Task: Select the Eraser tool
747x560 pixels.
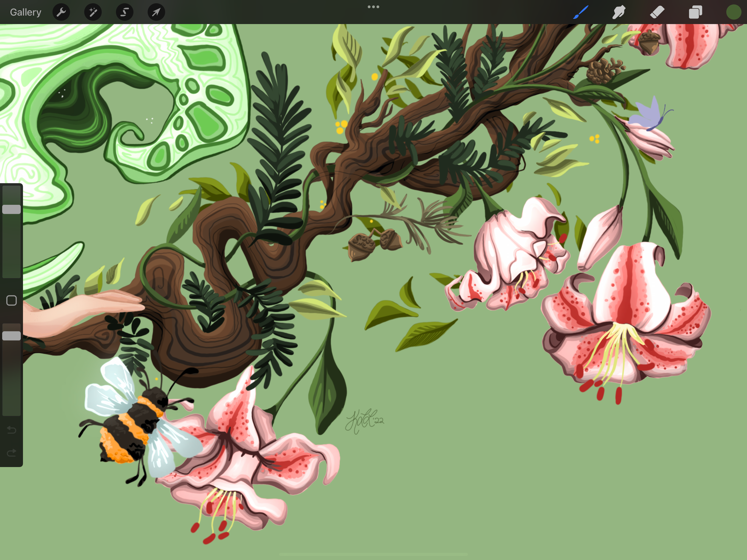Action: coord(657,12)
